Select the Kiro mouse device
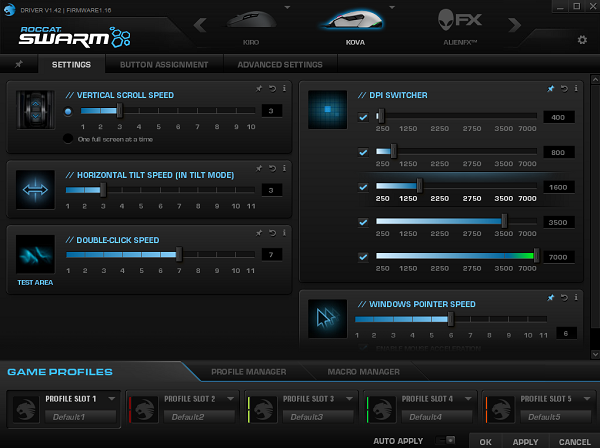The width and height of the screenshot is (600, 448). pyautogui.click(x=251, y=27)
